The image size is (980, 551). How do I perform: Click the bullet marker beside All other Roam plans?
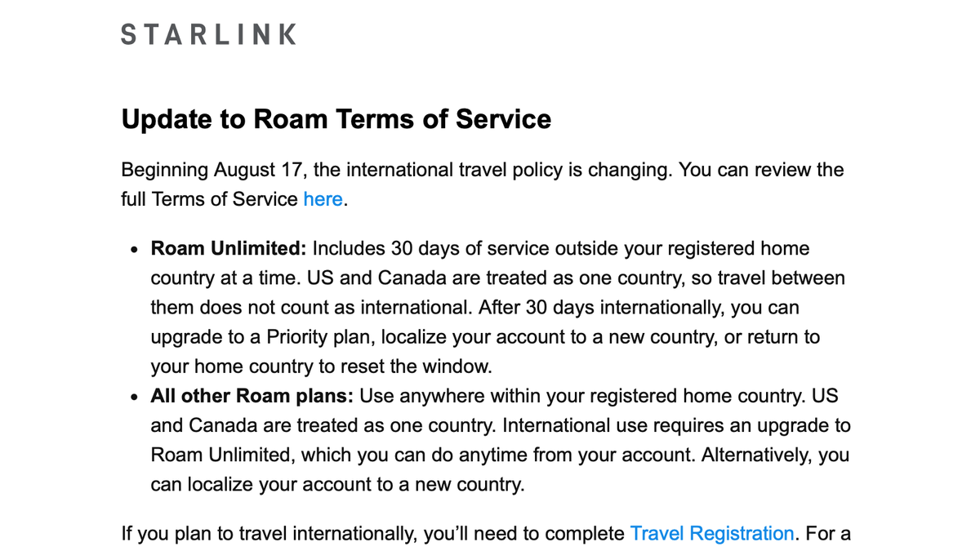[x=134, y=398]
